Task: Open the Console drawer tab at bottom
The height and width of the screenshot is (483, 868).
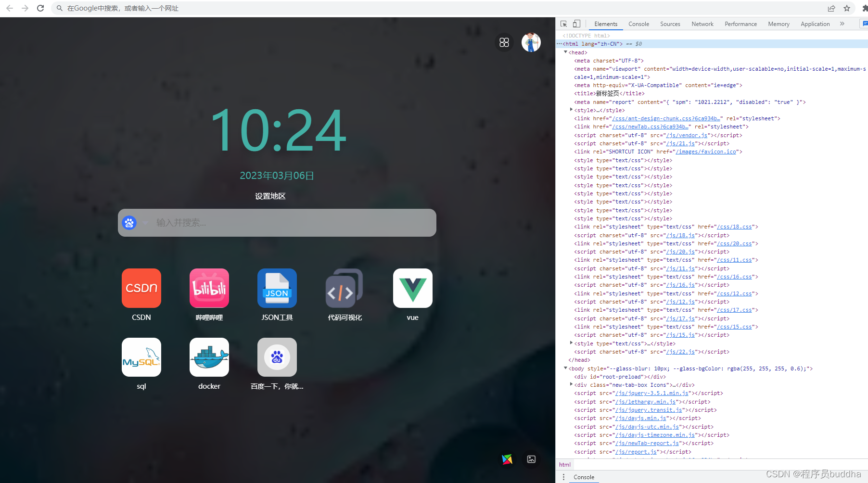Action: pos(584,477)
